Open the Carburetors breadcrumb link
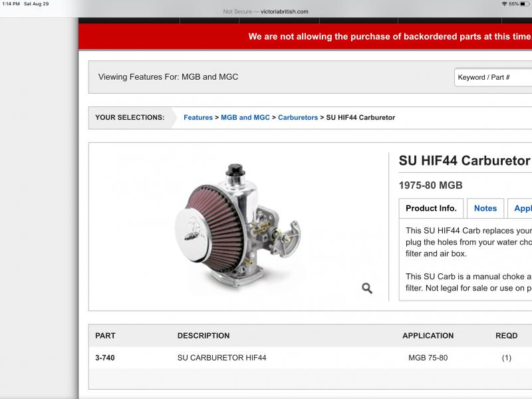532x399 pixels. [298, 118]
